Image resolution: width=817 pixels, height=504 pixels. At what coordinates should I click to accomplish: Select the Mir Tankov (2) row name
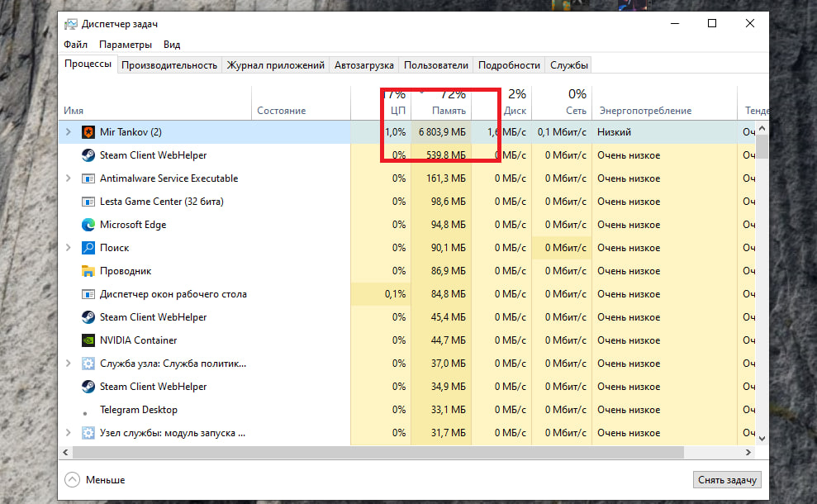click(x=131, y=132)
